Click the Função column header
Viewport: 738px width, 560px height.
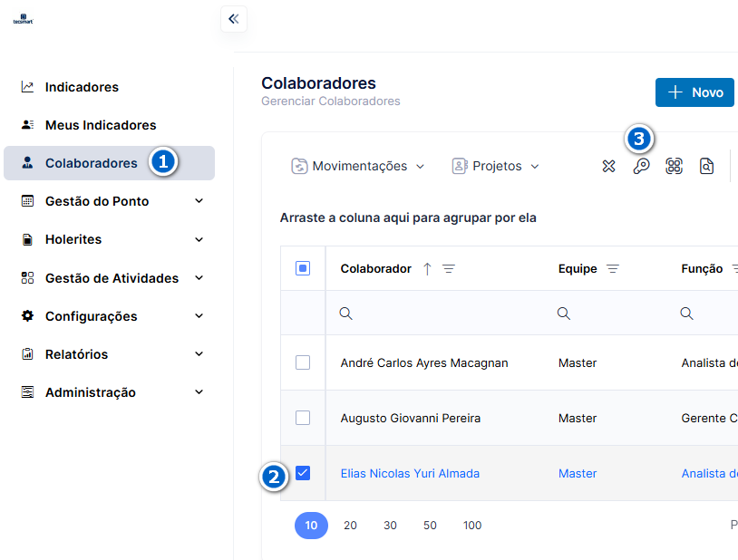(702, 269)
